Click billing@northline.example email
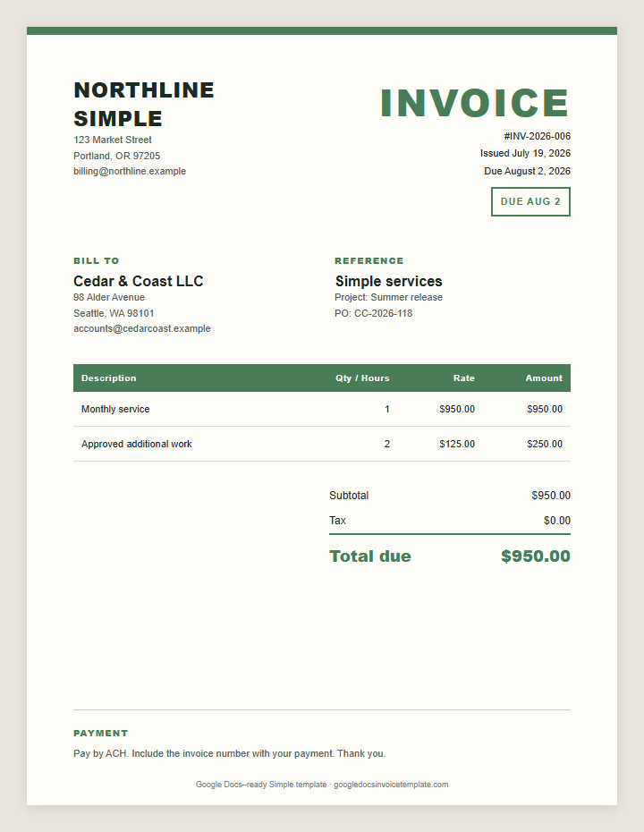Viewport: 644px width, 832px height. [x=130, y=171]
